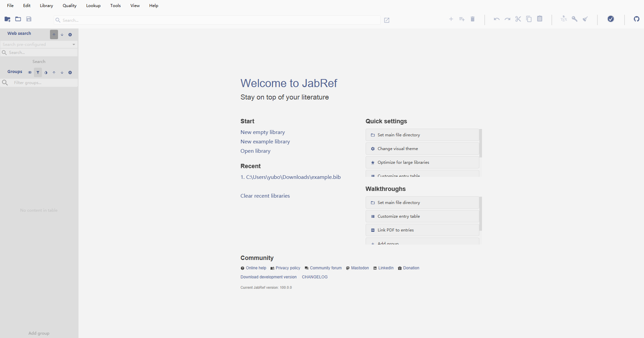The height and width of the screenshot is (338, 644).
Task: Click Clear recent libraries
Action: click(x=265, y=196)
